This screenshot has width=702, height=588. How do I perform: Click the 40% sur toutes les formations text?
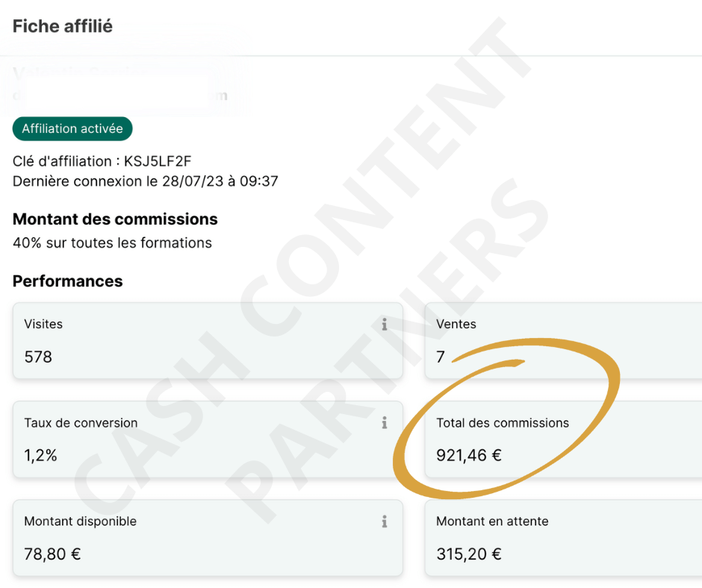(x=112, y=243)
